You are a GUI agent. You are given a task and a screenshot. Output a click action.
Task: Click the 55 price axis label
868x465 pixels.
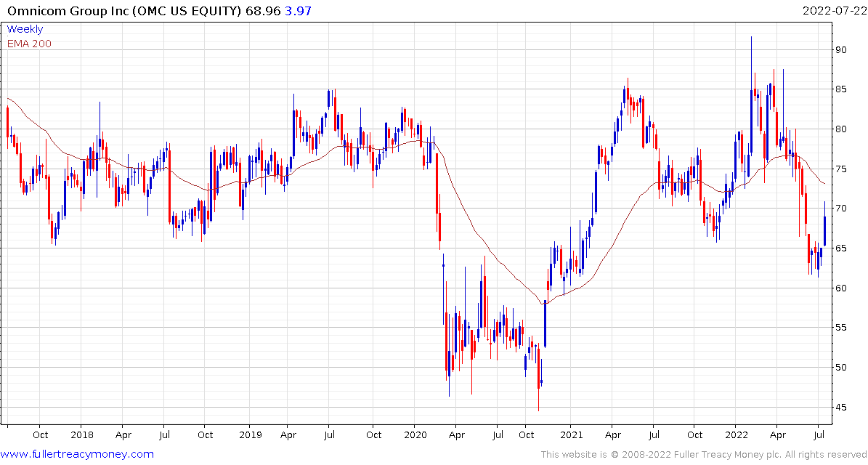point(842,327)
